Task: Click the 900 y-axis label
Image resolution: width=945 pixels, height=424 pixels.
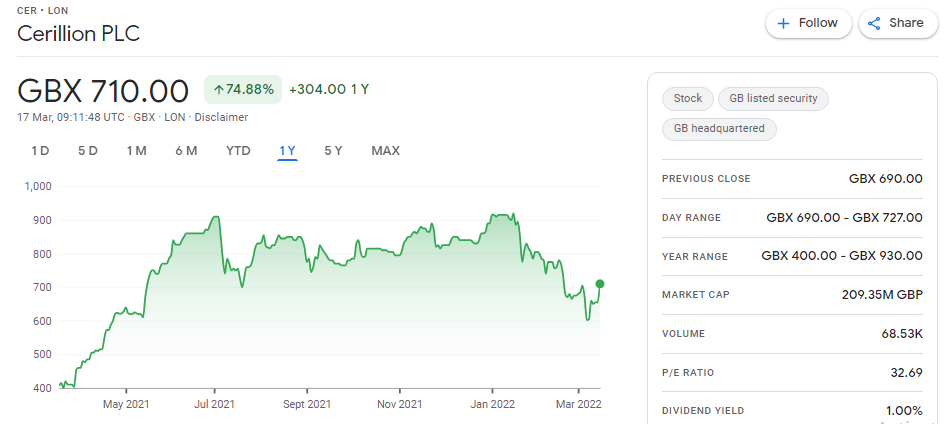Action: (42, 220)
